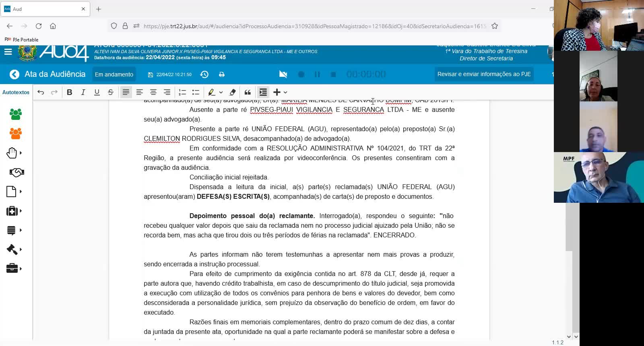Reload the current page
The height and width of the screenshot is (346, 644).
(x=39, y=26)
